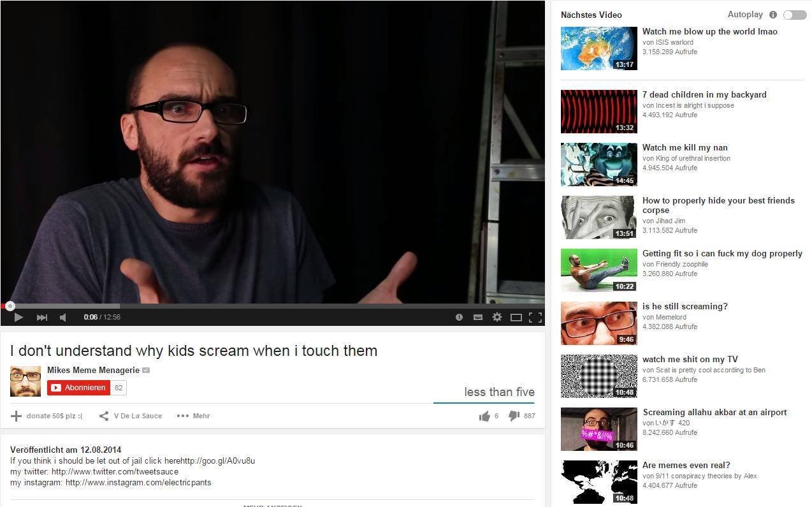The height and width of the screenshot is (507, 812).
Task: Dislike the video with thumbs down
Action: [514, 416]
